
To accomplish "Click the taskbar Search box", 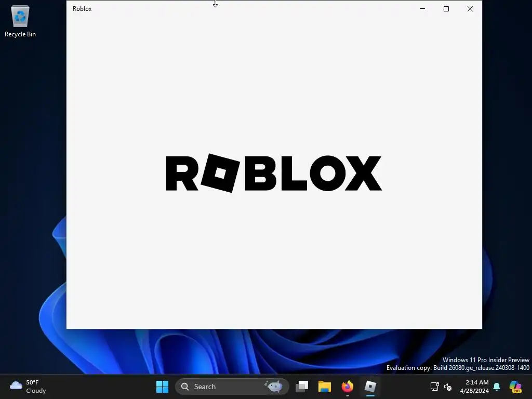I will click(x=232, y=387).
